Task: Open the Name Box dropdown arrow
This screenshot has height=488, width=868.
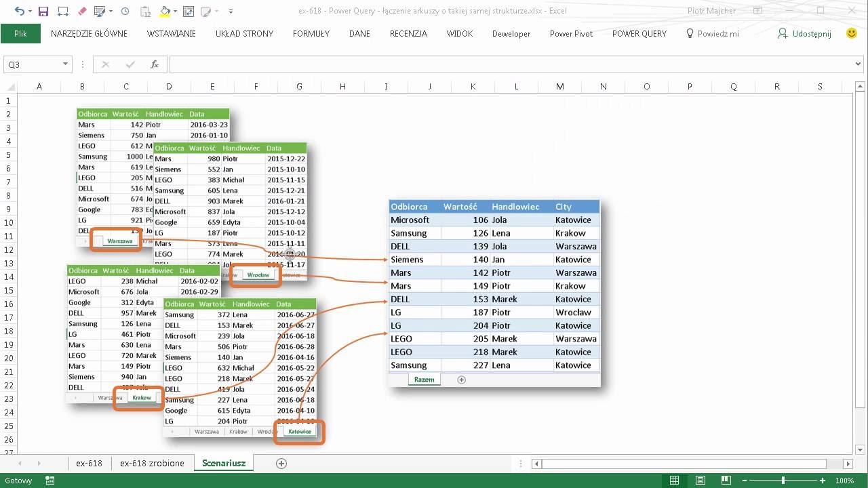Action: coord(66,64)
